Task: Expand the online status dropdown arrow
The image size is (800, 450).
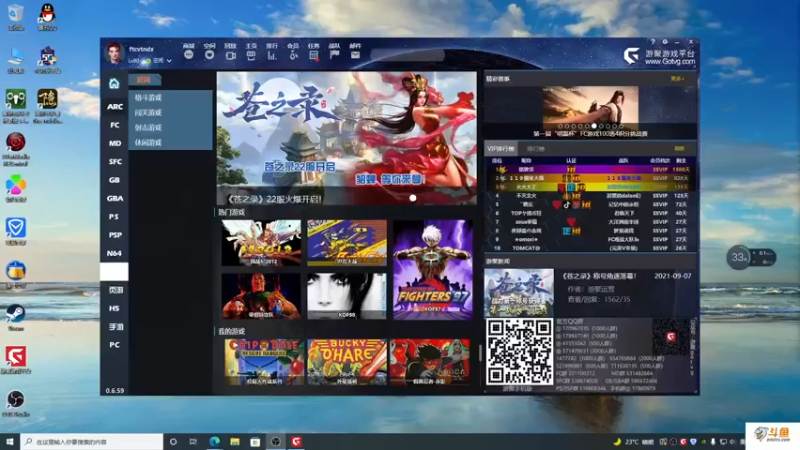Action: coord(169,61)
